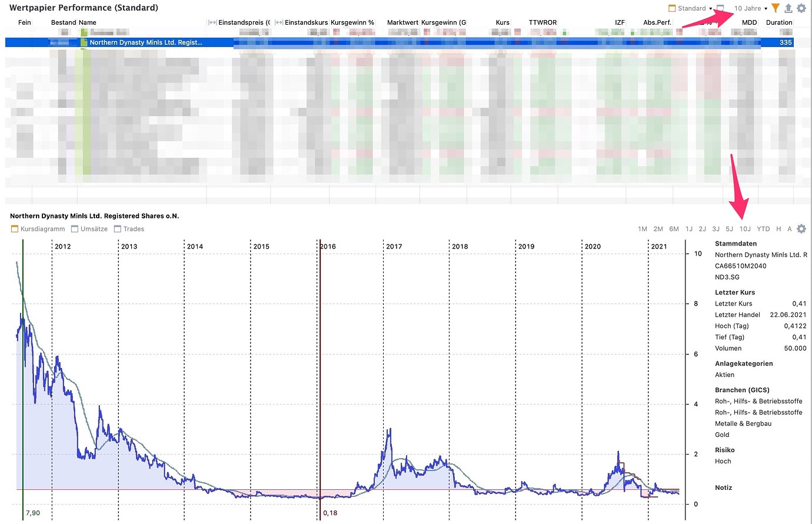The image size is (812, 524).
Task: Sort by Marktwert column header
Action: (x=402, y=22)
